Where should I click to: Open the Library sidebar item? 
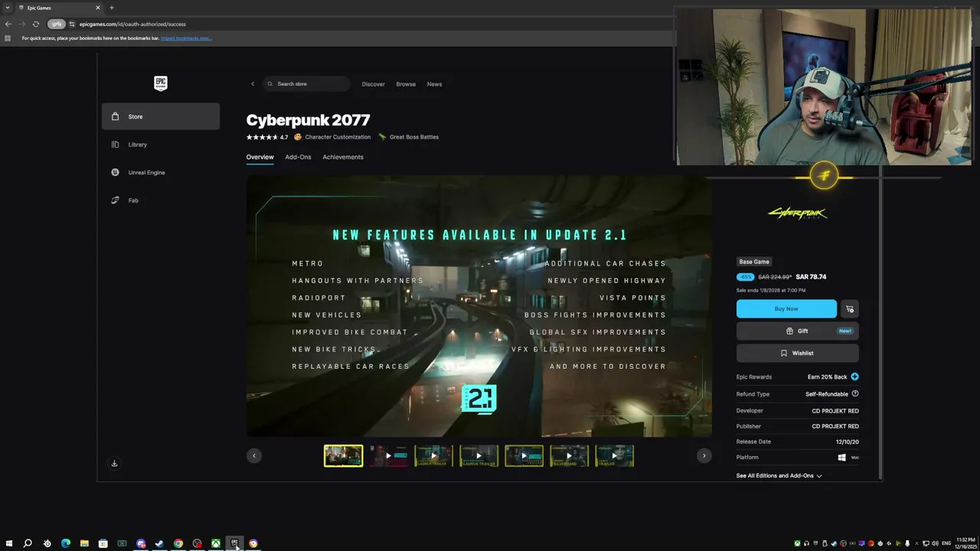(x=160, y=145)
